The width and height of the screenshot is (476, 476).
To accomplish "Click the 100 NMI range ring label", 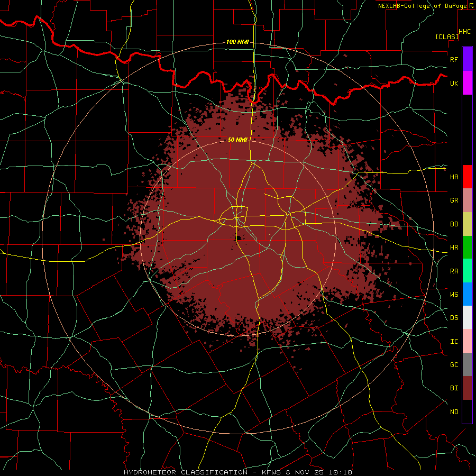I will (237, 42).
